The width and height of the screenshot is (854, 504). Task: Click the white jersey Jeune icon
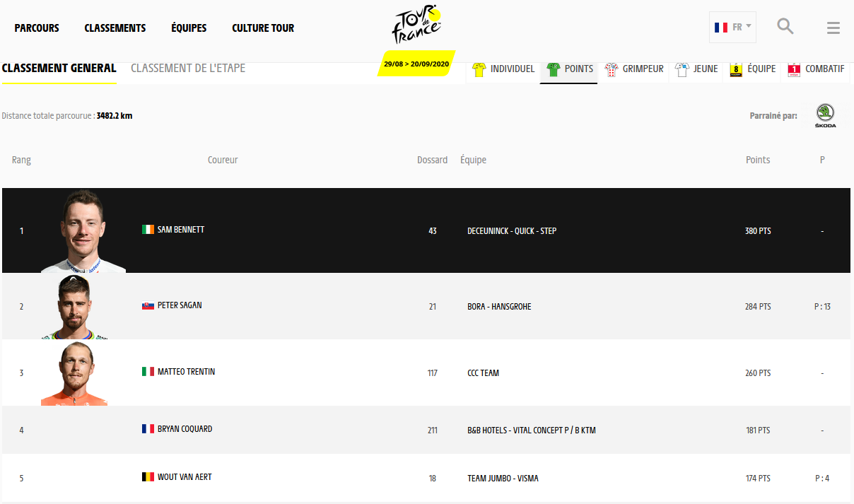point(682,69)
